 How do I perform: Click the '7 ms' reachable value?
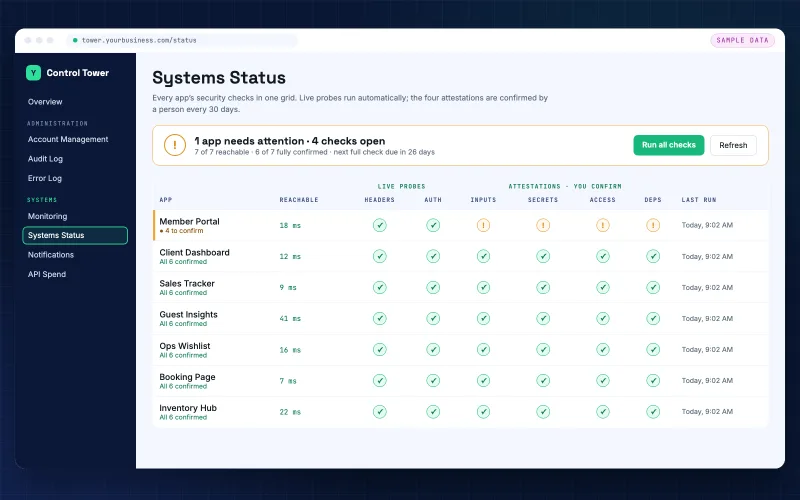point(288,381)
